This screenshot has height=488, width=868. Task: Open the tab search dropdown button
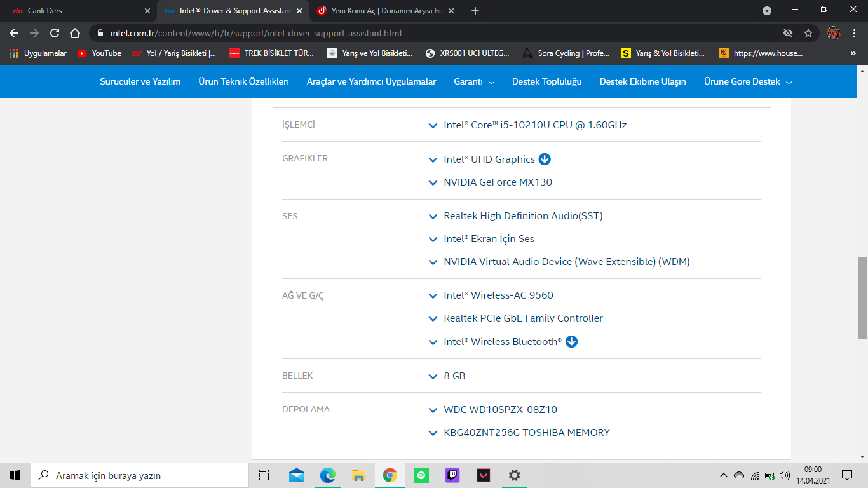click(x=767, y=11)
